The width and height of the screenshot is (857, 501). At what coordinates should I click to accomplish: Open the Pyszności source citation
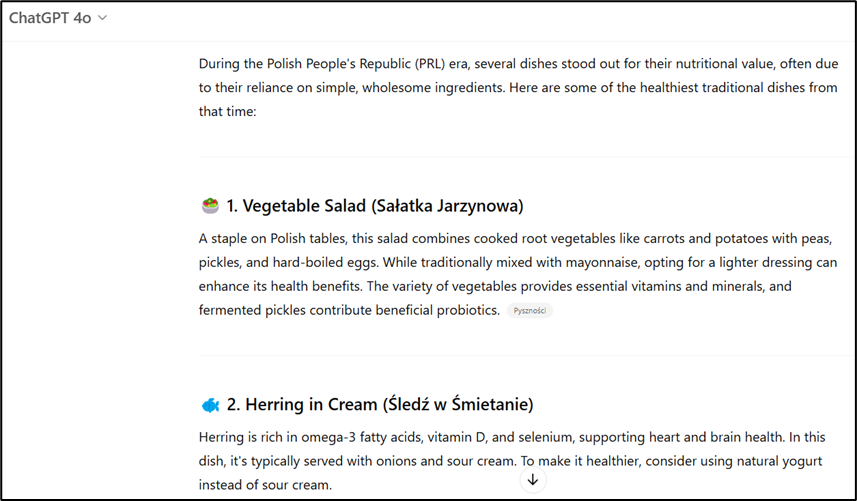[530, 310]
